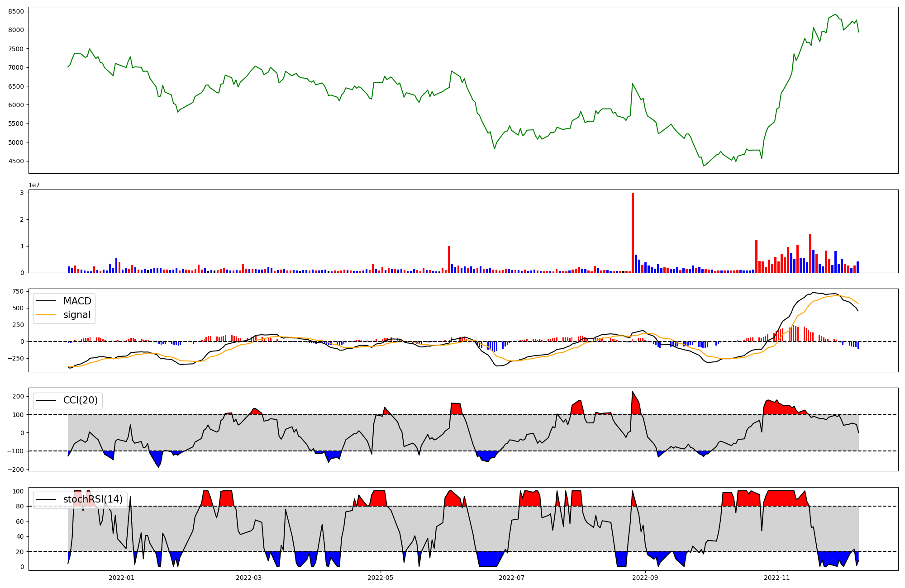Click the stochRSI(14) legend label
This screenshot has height=588, width=905.
[x=93, y=499]
